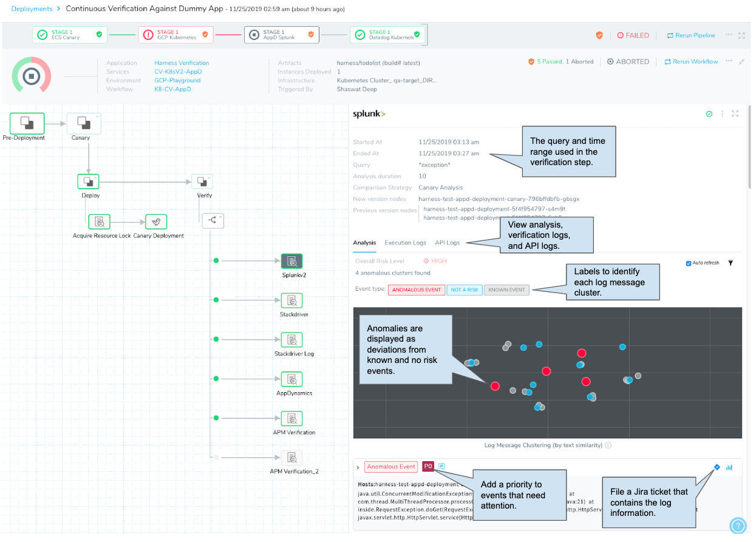This screenshot has width=756, height=542.
Task: Open the help question mark button
Action: tap(738, 526)
